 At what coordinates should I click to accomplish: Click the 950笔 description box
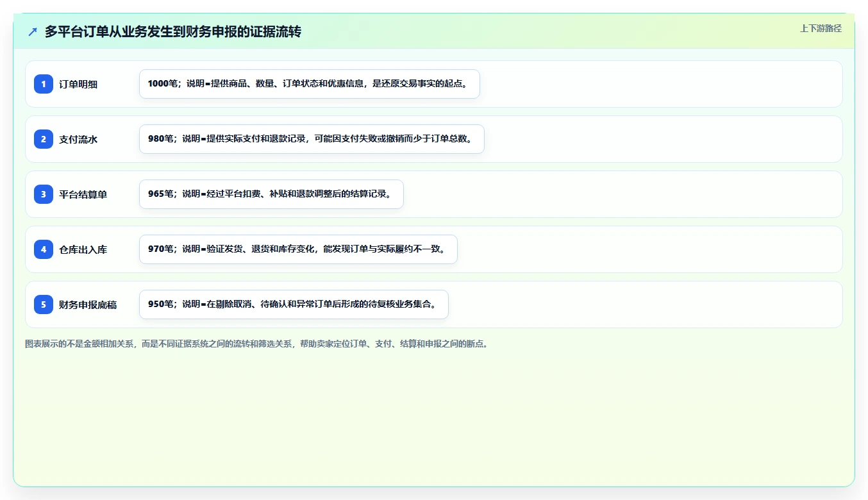(294, 304)
